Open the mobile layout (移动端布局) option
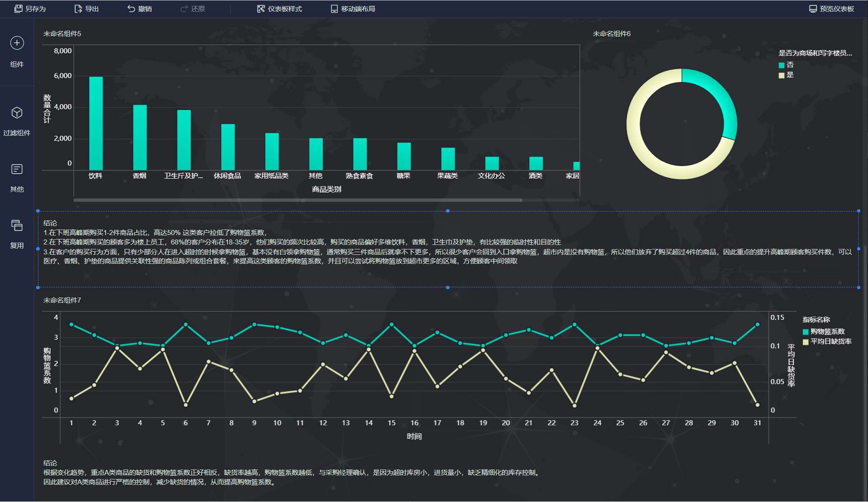This screenshot has width=868, height=502. (353, 9)
